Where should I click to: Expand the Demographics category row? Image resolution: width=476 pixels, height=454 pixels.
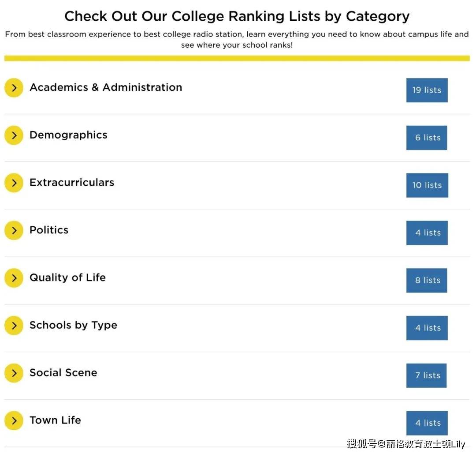pos(68,135)
